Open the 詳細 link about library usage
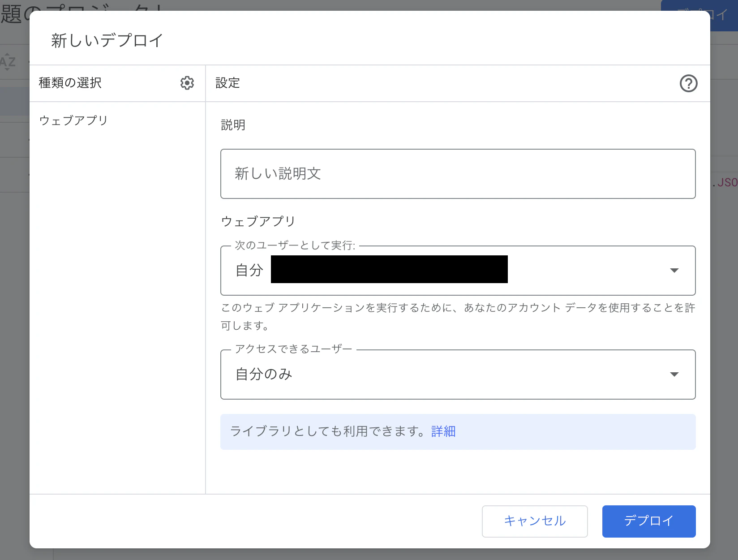738x560 pixels. click(443, 431)
